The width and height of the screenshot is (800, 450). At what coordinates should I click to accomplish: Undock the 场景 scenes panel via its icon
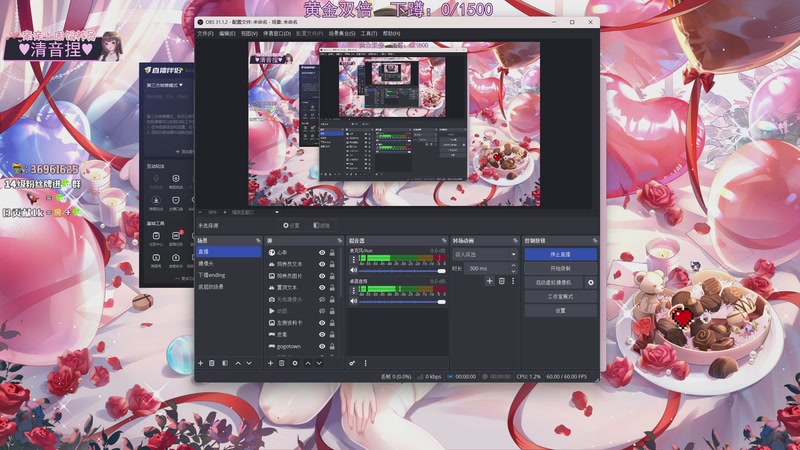click(258, 240)
